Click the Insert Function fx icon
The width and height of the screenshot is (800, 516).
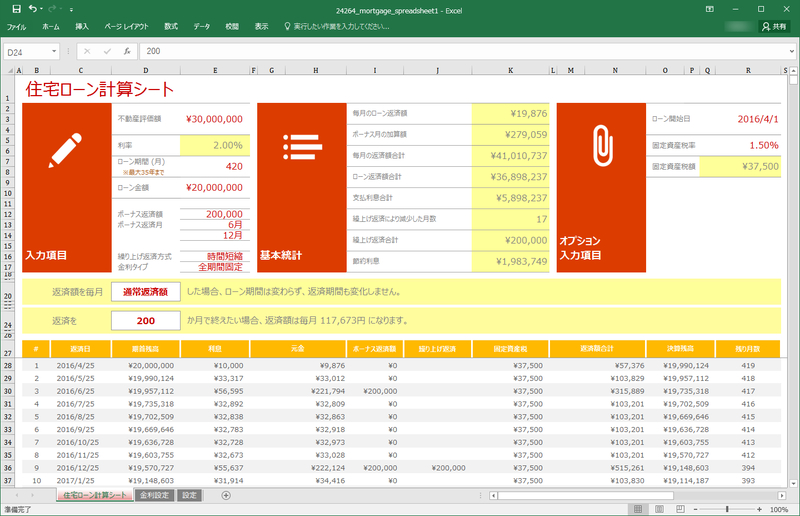pyautogui.click(x=127, y=51)
